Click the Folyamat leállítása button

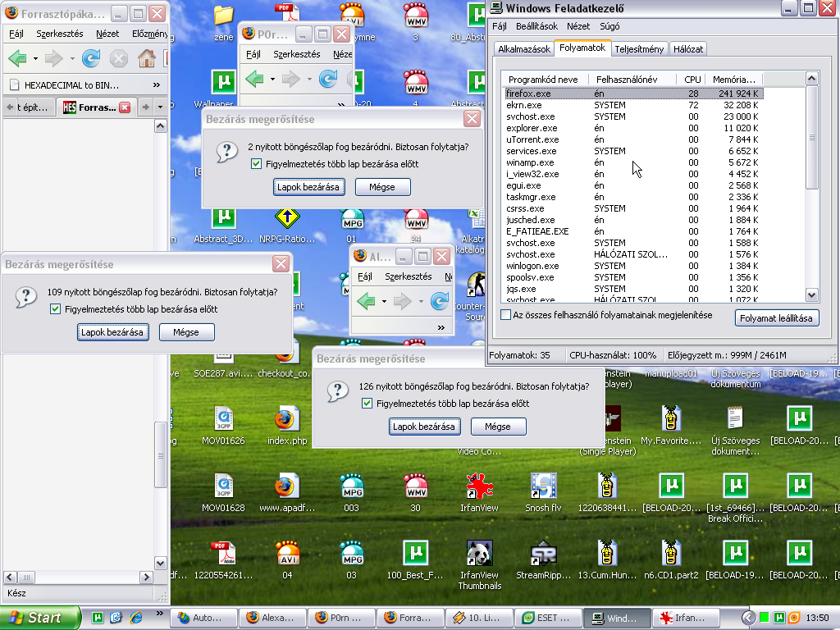click(776, 317)
